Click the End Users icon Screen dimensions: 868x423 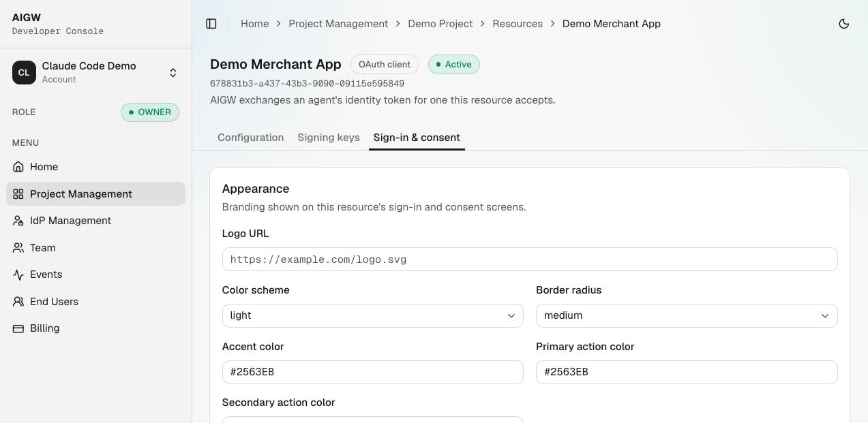[18, 302]
